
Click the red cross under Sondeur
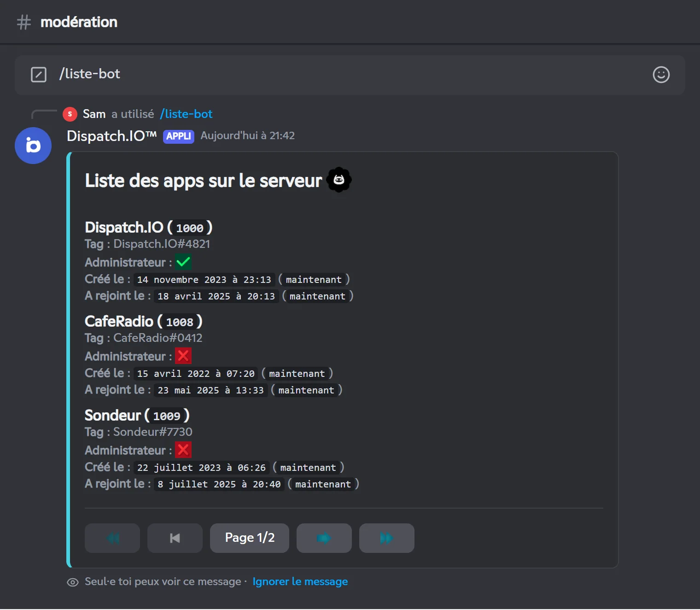[x=183, y=450]
